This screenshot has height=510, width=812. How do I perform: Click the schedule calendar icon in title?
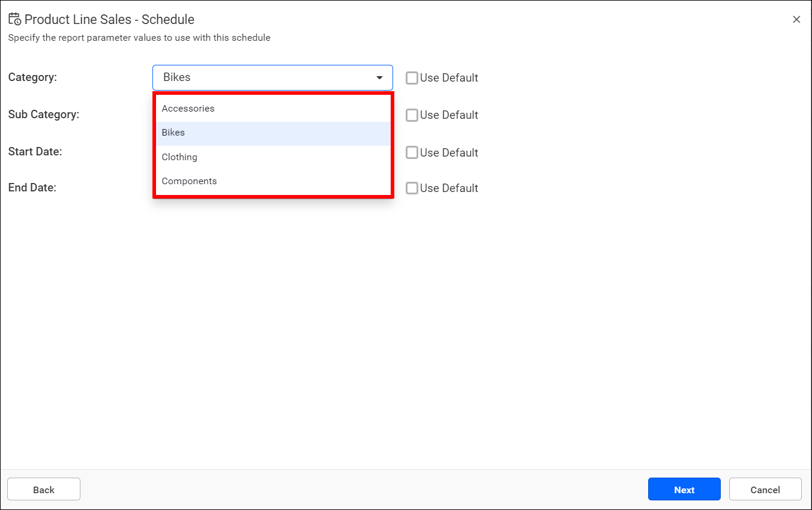click(x=14, y=19)
